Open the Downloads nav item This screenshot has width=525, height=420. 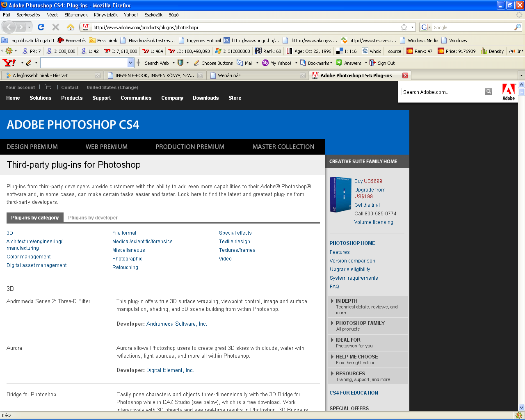(205, 98)
